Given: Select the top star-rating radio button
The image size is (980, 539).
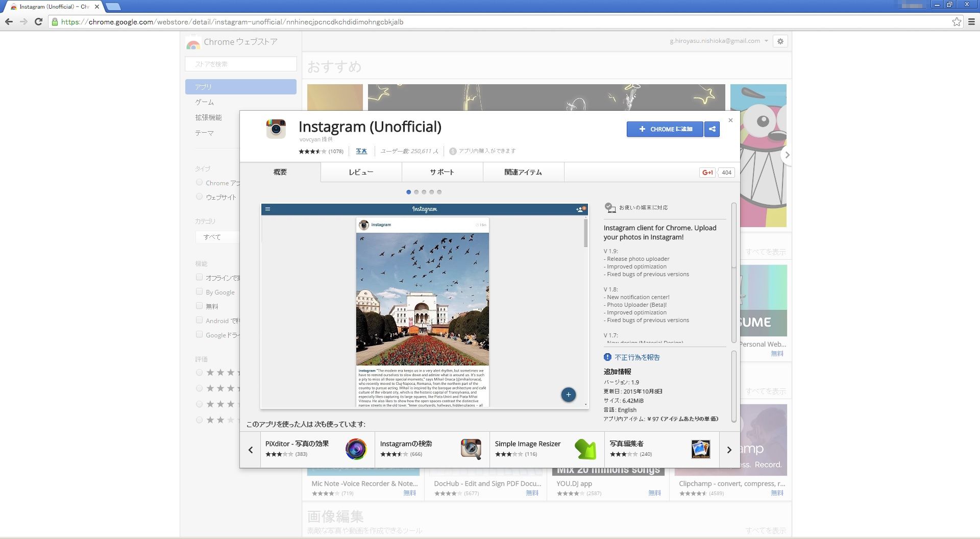Looking at the screenshot, I should pyautogui.click(x=199, y=373).
